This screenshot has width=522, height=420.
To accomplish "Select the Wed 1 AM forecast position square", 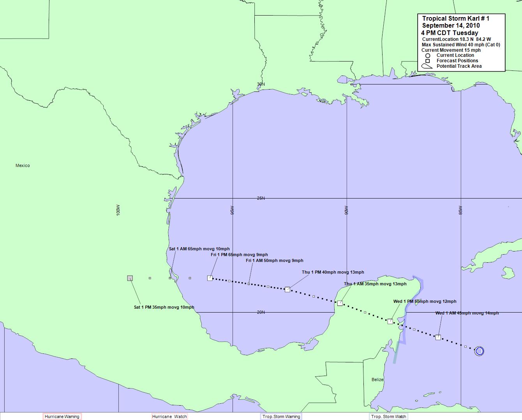I will click(x=438, y=337).
